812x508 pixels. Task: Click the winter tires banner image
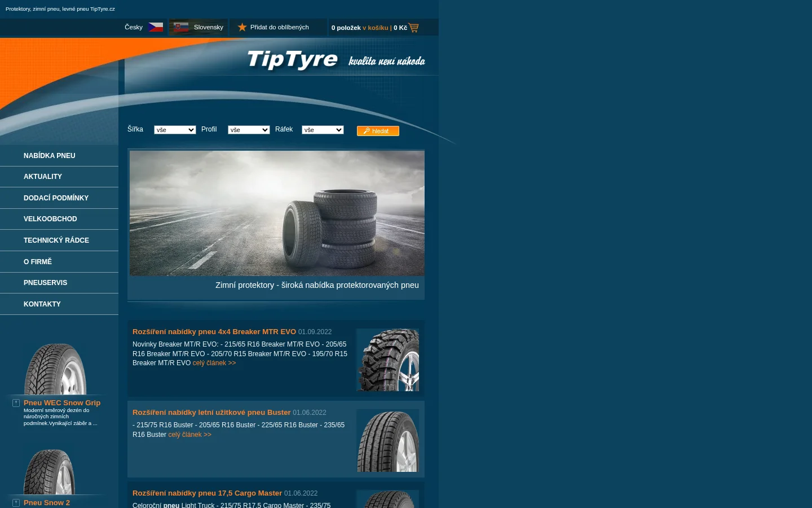click(x=277, y=213)
